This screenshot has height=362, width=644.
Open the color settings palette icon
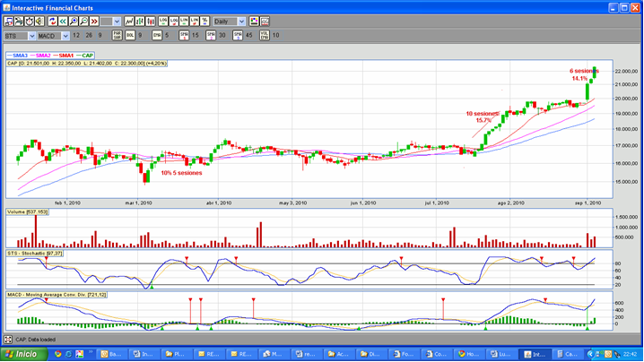pos(254,21)
